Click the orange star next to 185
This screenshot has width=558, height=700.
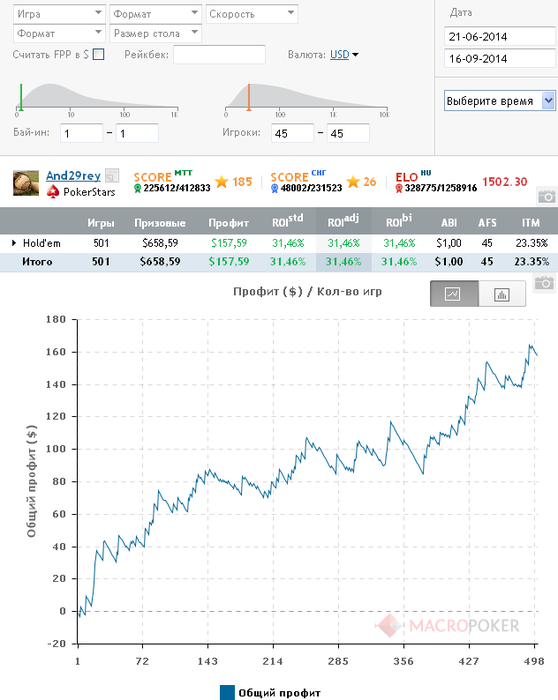point(221,182)
